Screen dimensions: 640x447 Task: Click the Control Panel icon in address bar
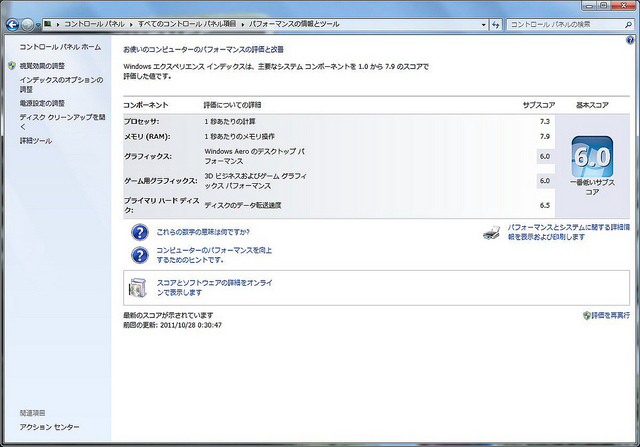(48, 24)
